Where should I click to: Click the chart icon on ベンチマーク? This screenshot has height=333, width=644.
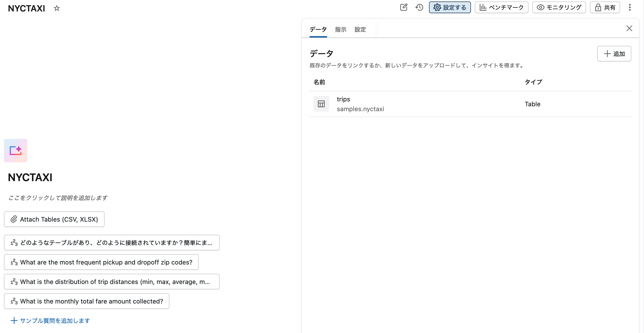tap(483, 8)
